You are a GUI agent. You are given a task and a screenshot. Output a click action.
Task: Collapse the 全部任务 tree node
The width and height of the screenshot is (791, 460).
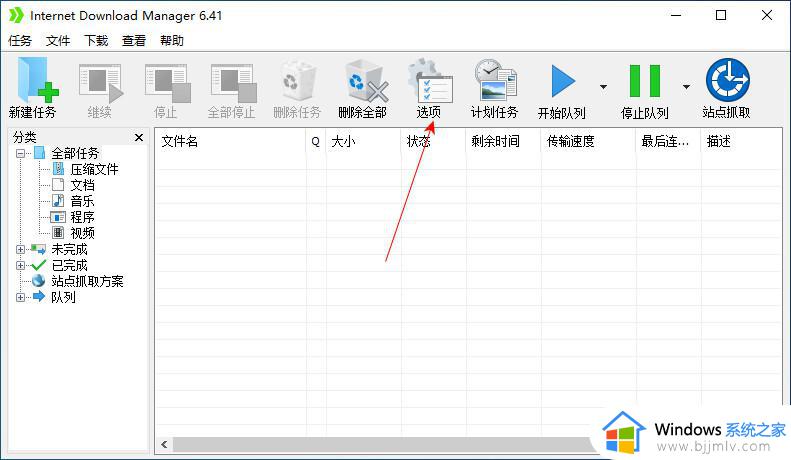tap(20, 153)
